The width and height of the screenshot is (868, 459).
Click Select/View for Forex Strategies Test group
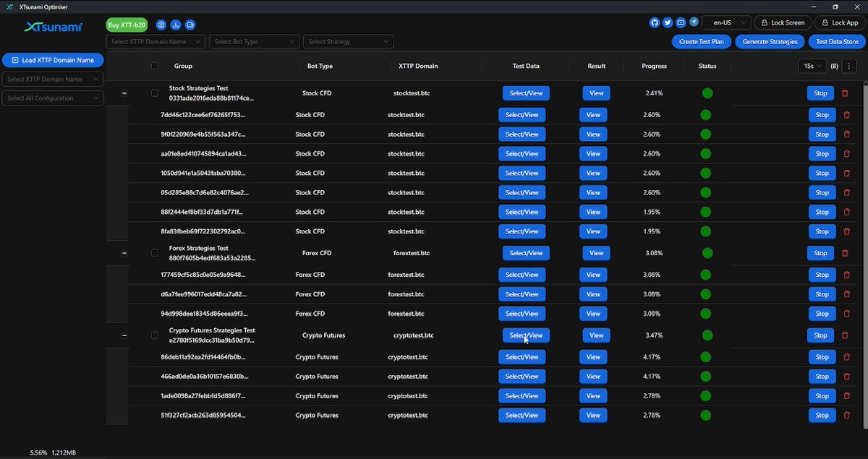tap(526, 253)
